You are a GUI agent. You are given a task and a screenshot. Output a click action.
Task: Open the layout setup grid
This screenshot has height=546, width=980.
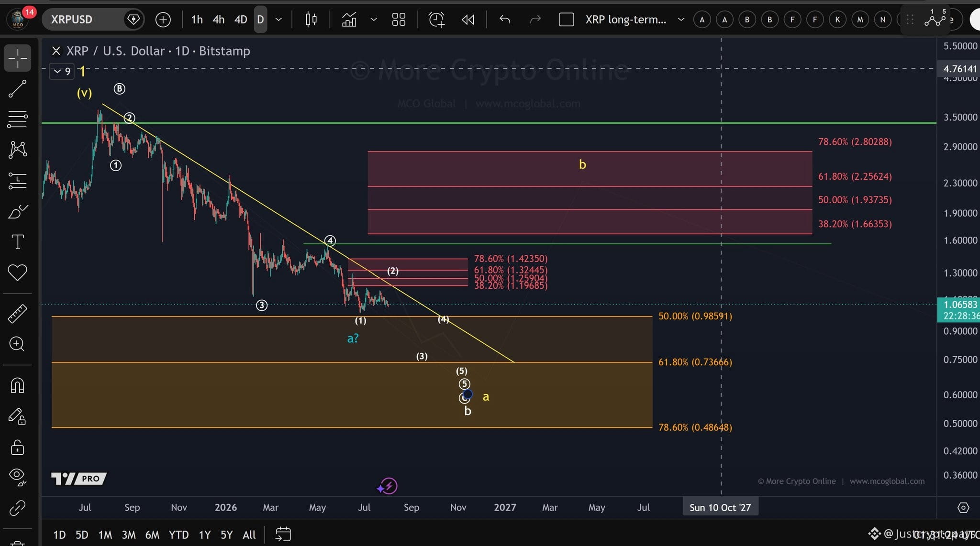point(399,20)
